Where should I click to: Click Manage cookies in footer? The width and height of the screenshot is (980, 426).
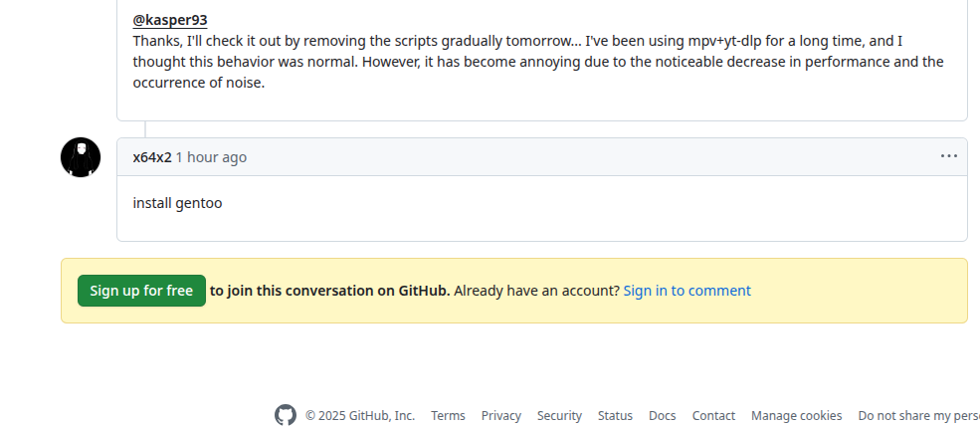coord(796,415)
